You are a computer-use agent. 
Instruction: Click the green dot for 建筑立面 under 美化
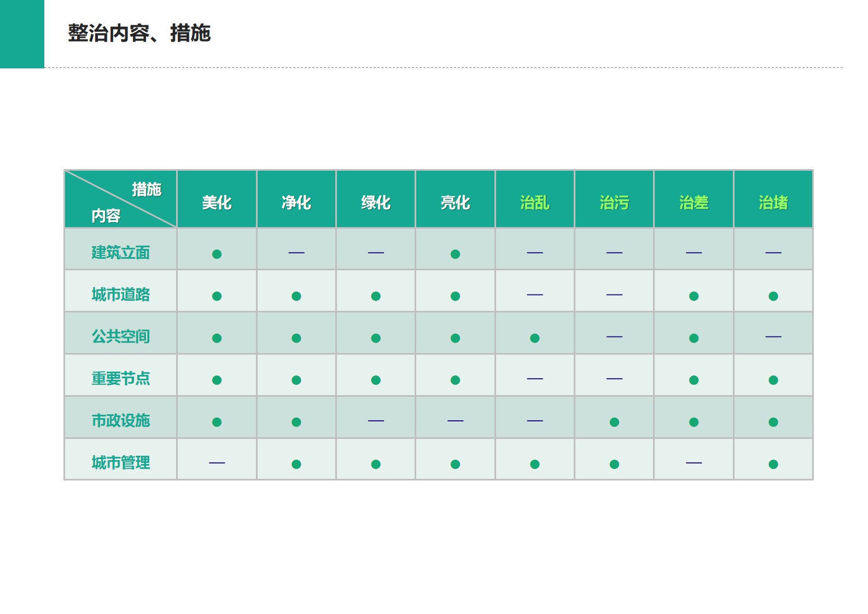(x=217, y=254)
